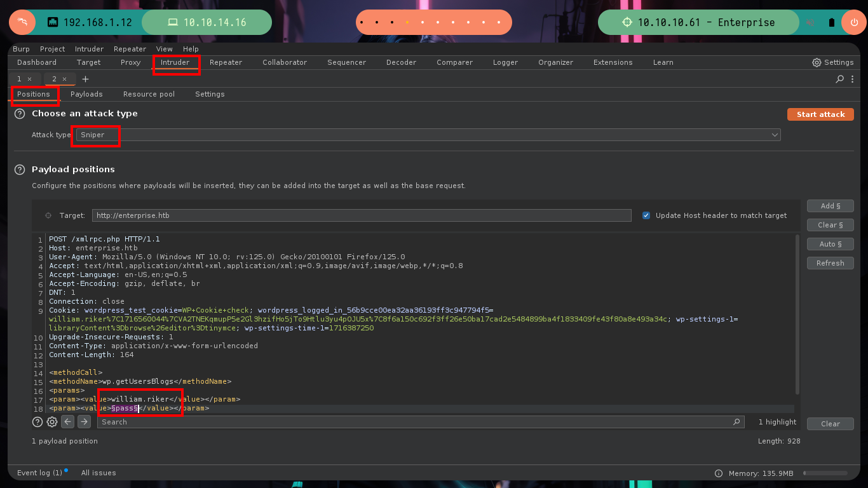The image size is (868, 488).
Task: Open search settings gear icon
Action: (x=52, y=422)
